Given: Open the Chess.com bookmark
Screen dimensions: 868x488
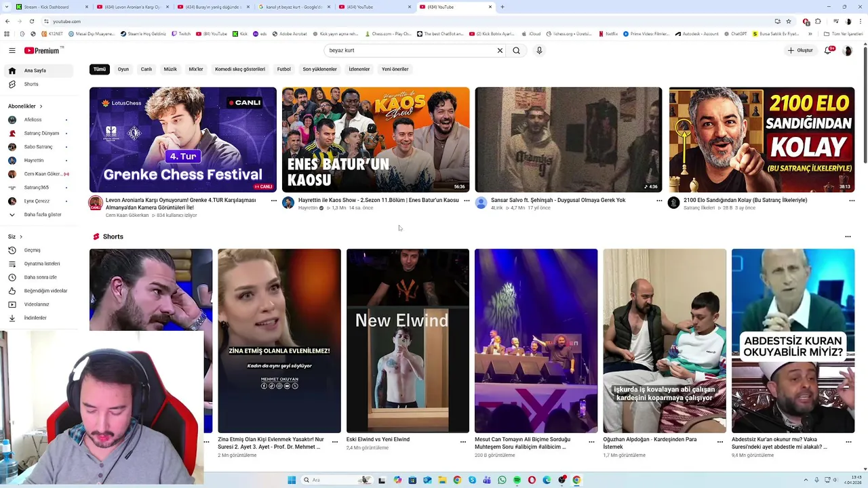Looking at the screenshot, I should pos(388,33).
